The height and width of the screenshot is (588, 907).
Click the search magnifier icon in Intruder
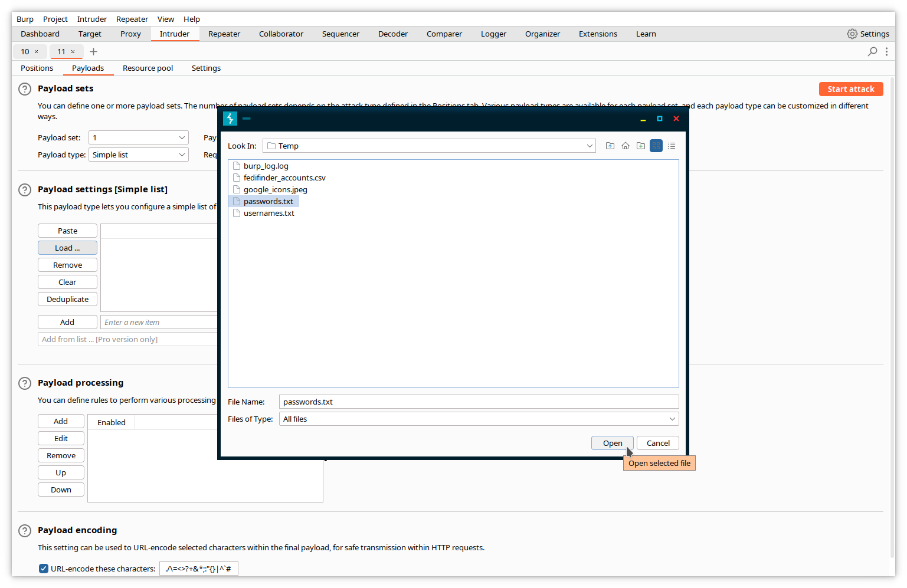point(872,52)
